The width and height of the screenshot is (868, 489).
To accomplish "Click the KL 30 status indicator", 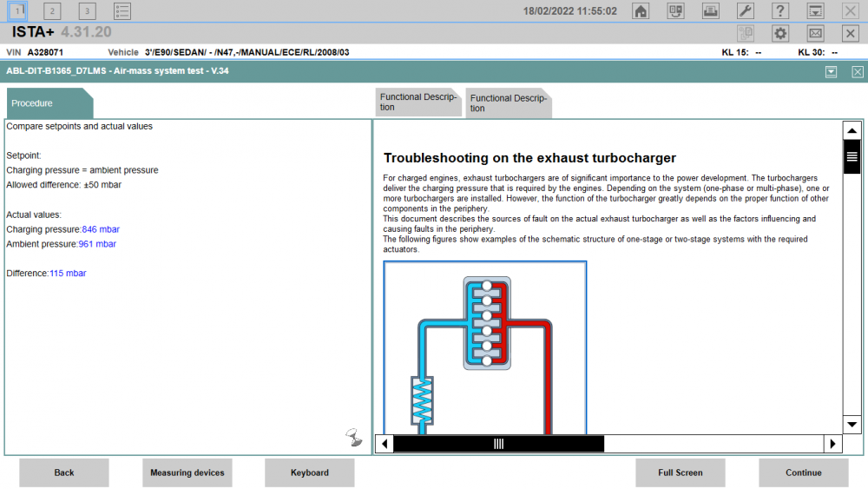I will (x=818, y=52).
